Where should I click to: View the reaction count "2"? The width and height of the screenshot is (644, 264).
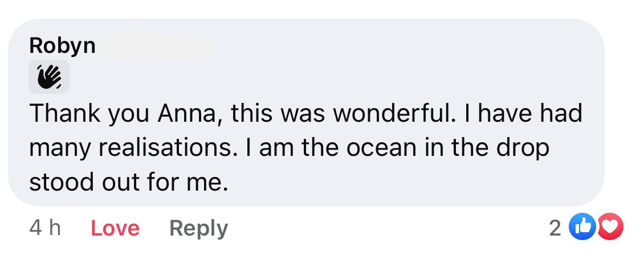tap(555, 228)
